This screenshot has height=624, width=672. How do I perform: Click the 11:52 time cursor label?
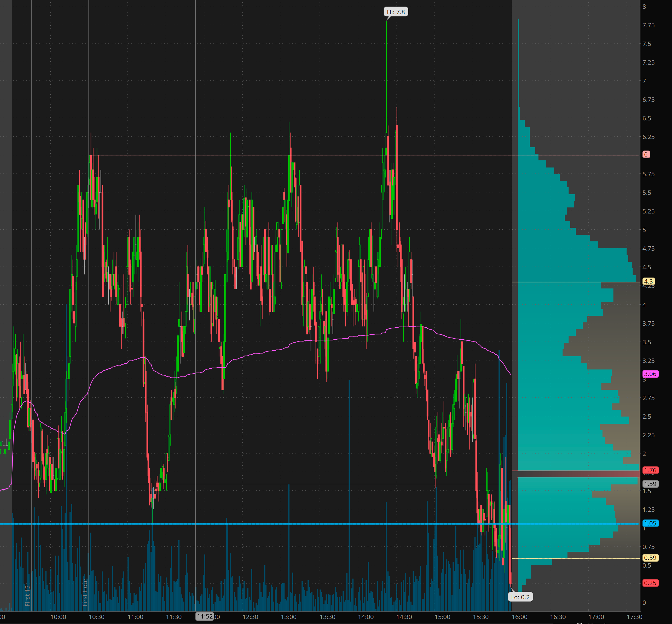click(x=205, y=617)
